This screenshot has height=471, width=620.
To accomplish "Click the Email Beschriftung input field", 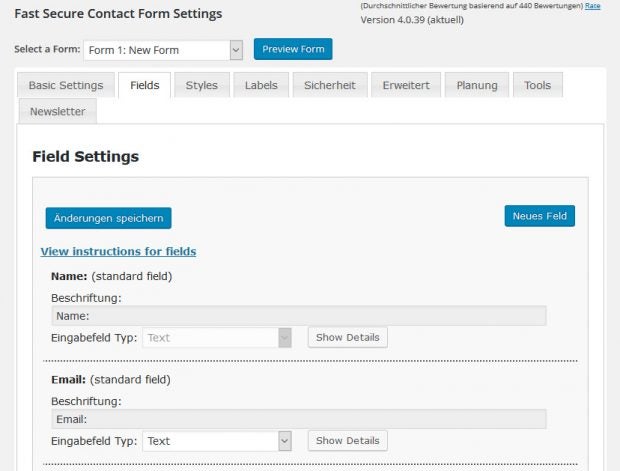I will [299, 419].
